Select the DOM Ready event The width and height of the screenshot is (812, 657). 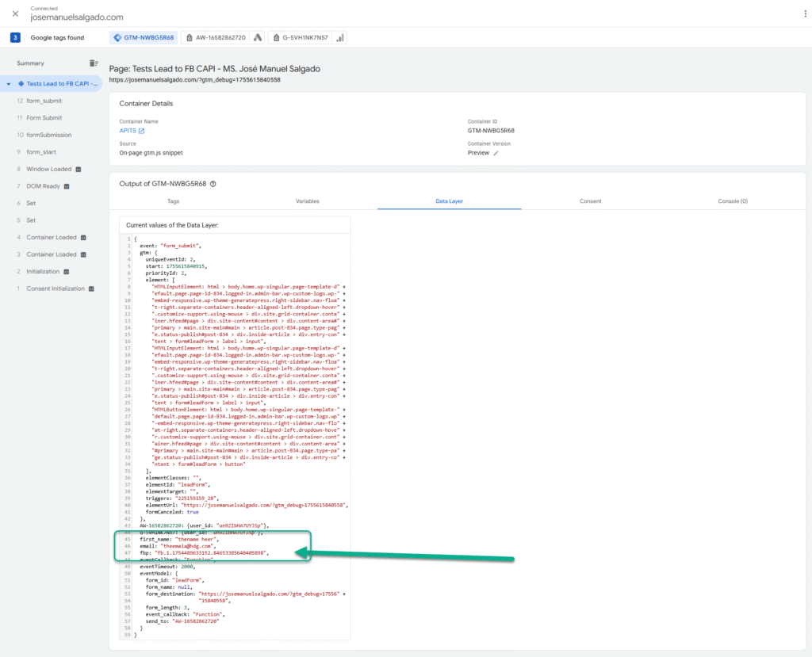click(x=43, y=186)
